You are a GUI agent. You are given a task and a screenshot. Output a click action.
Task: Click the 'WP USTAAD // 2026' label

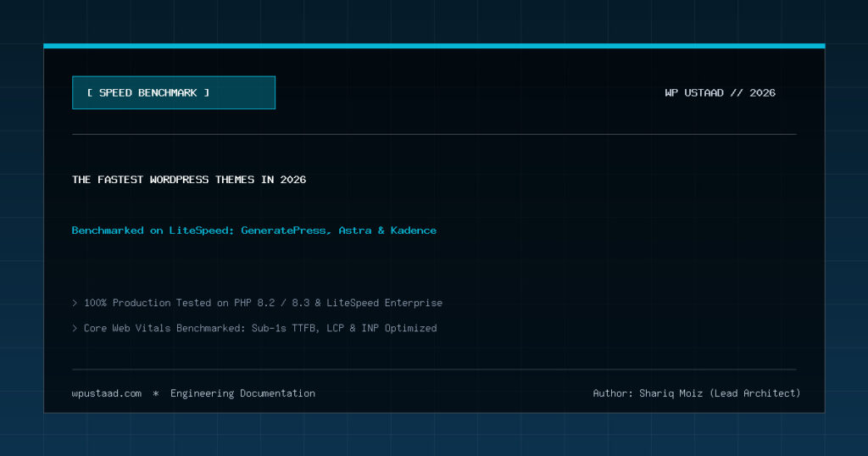tap(720, 93)
